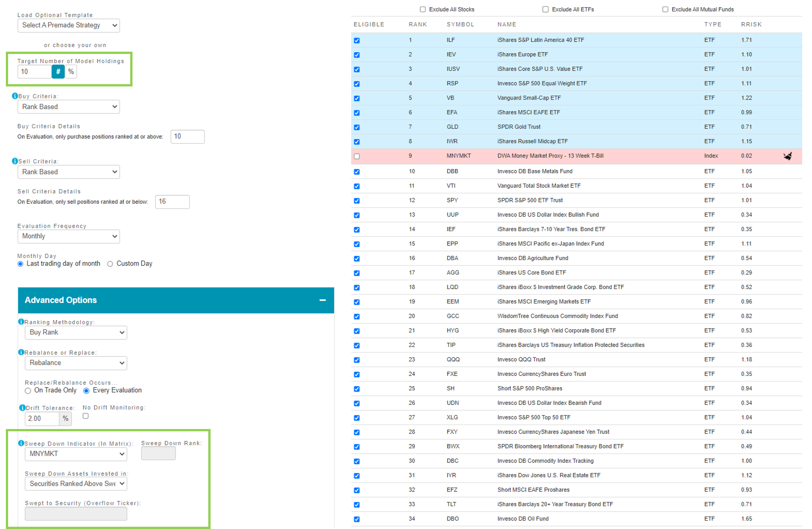Uncheck eligibility for QQQ
Image resolution: width=812 pixels, height=529 pixels.
pyautogui.click(x=357, y=360)
